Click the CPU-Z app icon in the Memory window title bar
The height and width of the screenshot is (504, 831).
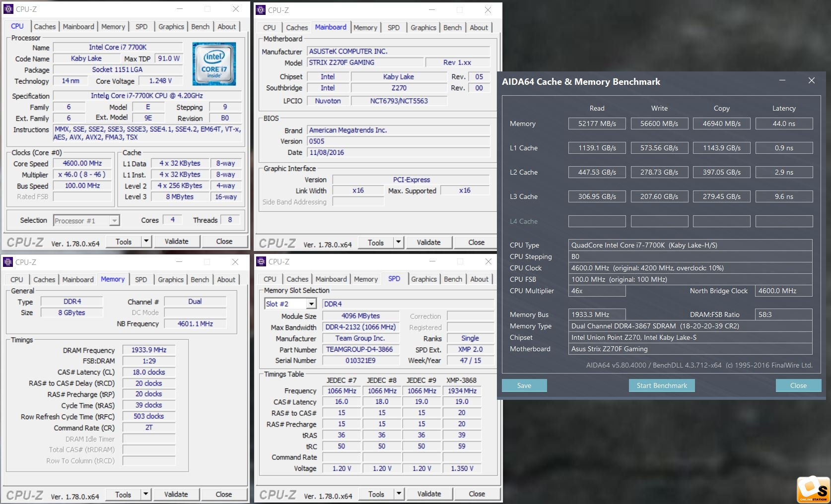click(8, 262)
